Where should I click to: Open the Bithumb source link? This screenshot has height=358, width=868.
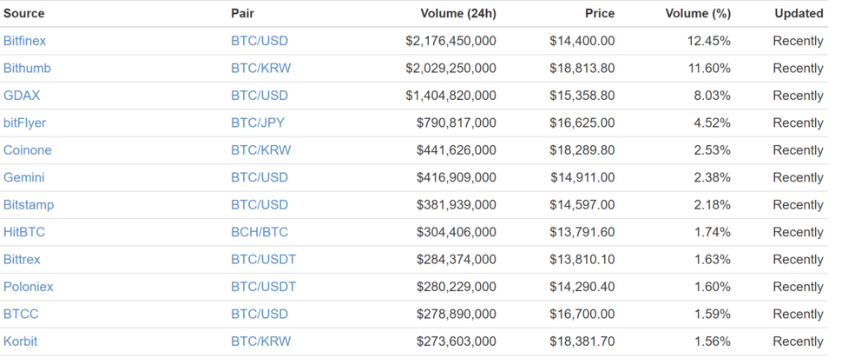[x=27, y=68]
